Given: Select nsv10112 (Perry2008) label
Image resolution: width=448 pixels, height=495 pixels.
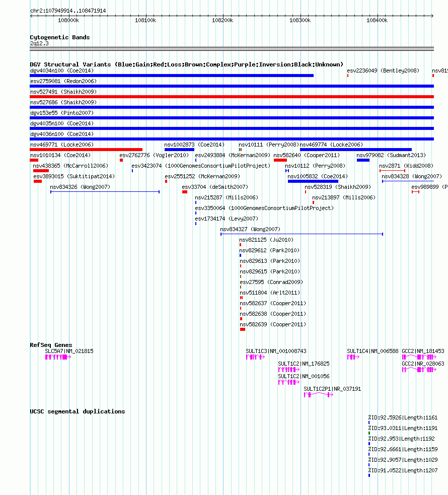Looking at the screenshot, I should coord(315,166).
